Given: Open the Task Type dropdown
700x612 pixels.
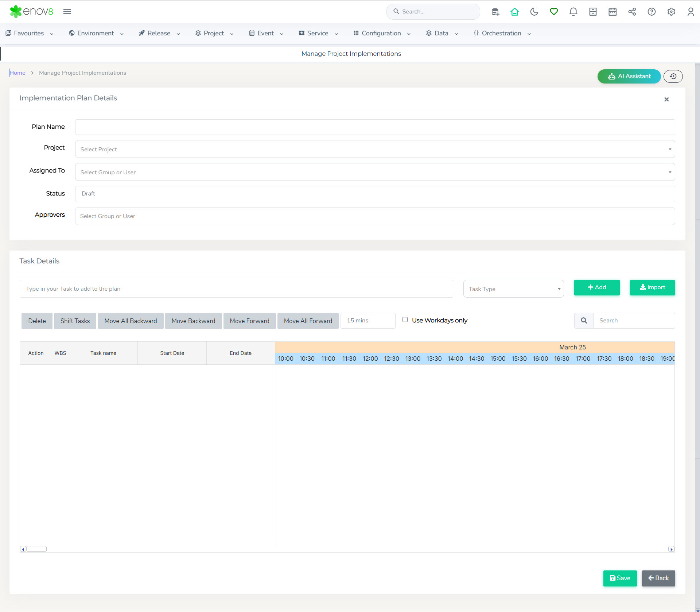Looking at the screenshot, I should pos(513,289).
